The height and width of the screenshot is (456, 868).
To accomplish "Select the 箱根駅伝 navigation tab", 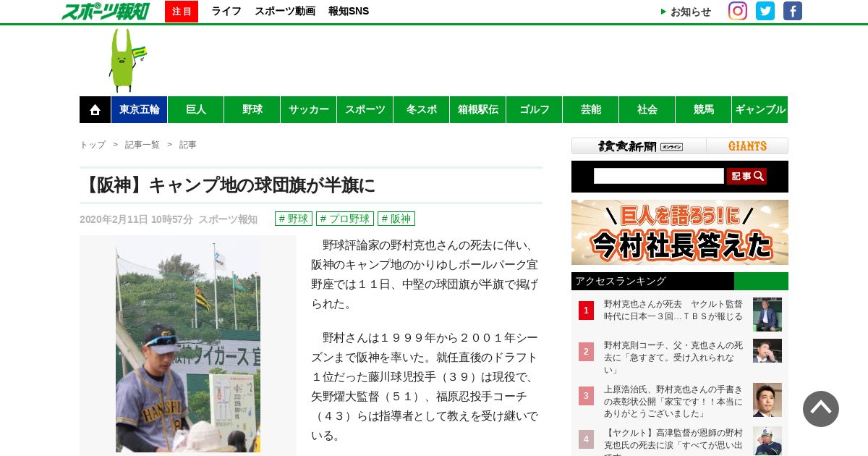I will click(478, 110).
